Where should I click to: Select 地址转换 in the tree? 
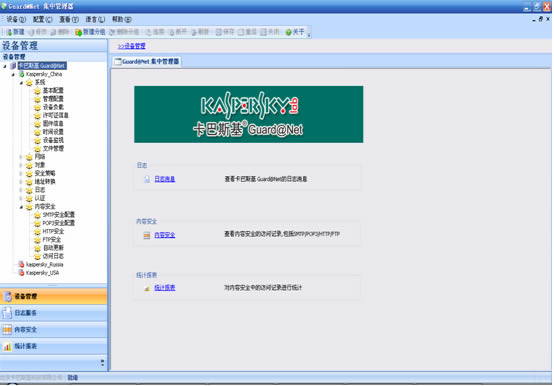pos(45,182)
